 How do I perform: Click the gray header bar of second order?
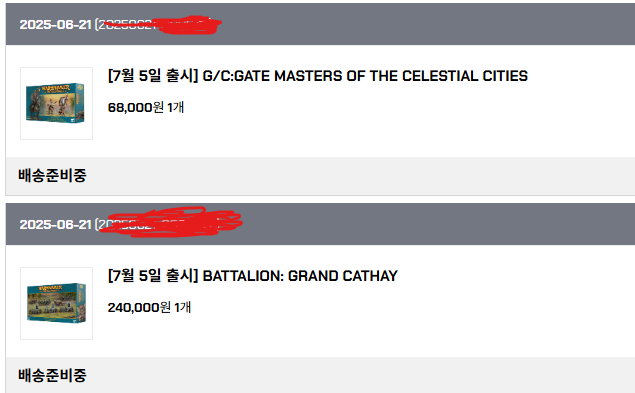click(x=320, y=224)
